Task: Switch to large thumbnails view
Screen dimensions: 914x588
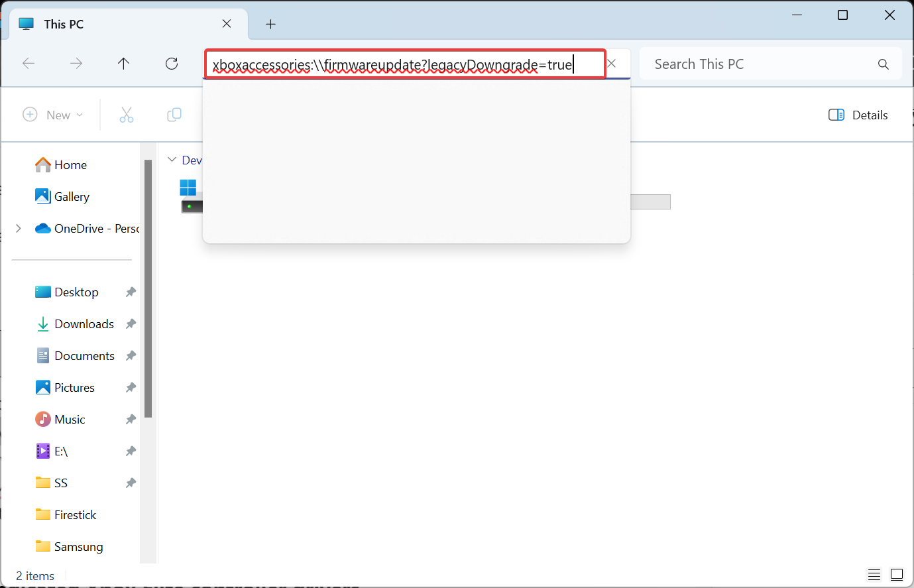Action: coord(897,575)
